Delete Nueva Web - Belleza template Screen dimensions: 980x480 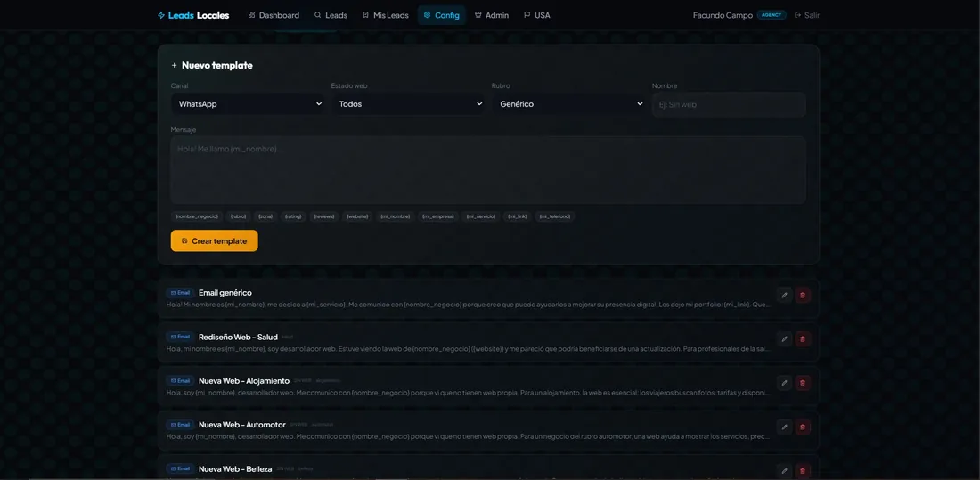point(803,470)
